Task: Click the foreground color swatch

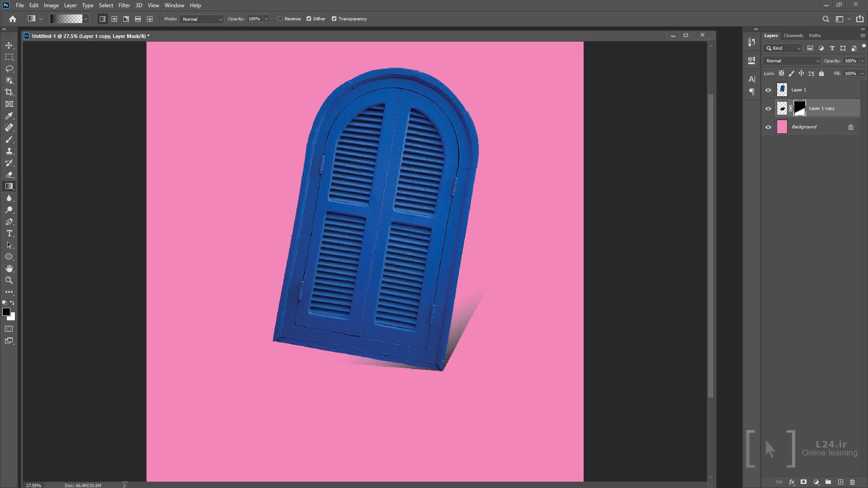Action: click(x=6, y=312)
